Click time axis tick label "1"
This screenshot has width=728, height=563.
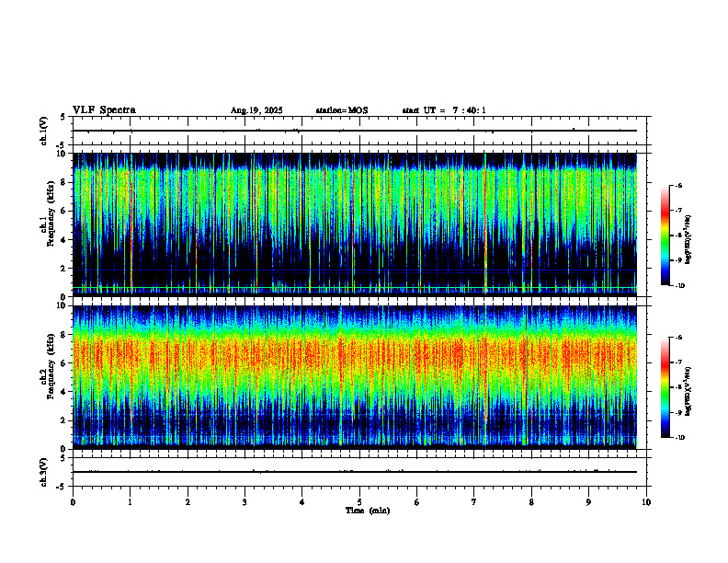130,502
